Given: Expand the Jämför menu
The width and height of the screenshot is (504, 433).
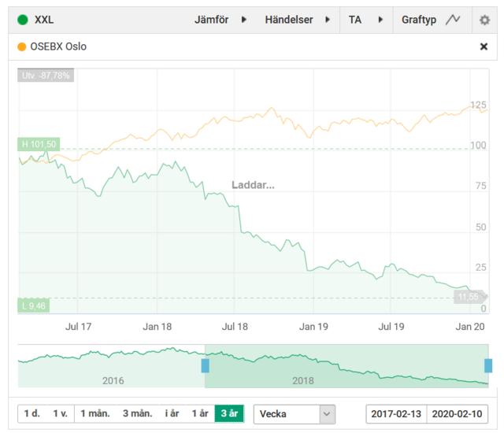Looking at the screenshot, I should [220, 20].
